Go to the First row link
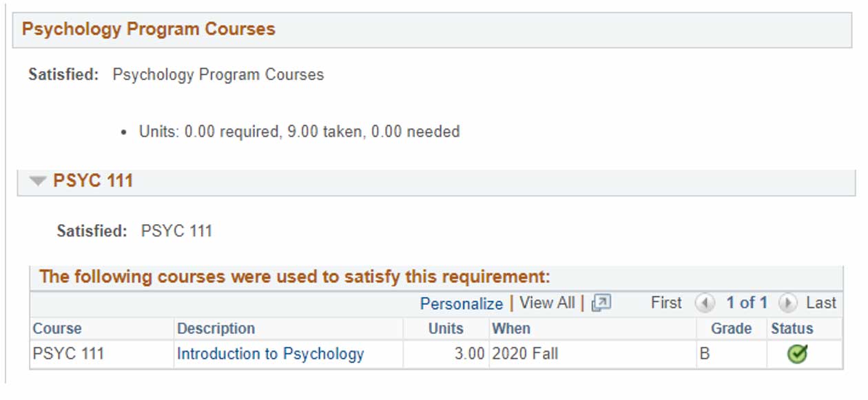The width and height of the screenshot is (868, 400). (666, 303)
